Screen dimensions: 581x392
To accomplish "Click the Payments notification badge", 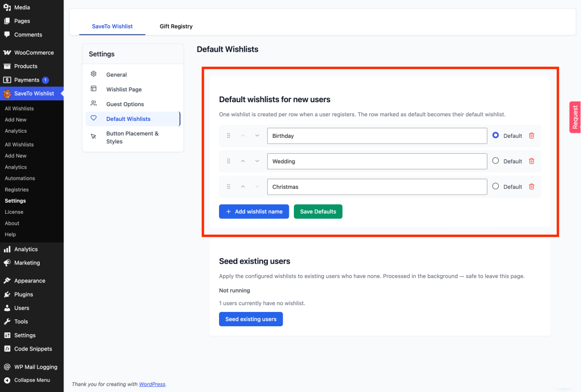I will (x=45, y=80).
